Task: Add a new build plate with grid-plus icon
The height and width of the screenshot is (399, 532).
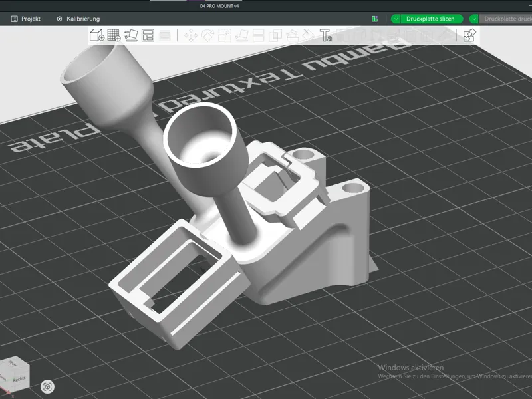Action: point(114,35)
